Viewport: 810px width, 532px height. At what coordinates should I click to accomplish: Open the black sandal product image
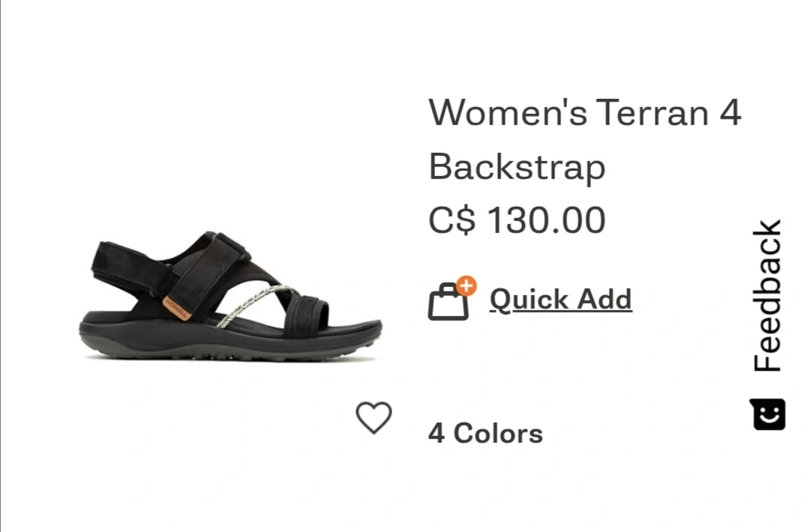[x=230, y=296]
